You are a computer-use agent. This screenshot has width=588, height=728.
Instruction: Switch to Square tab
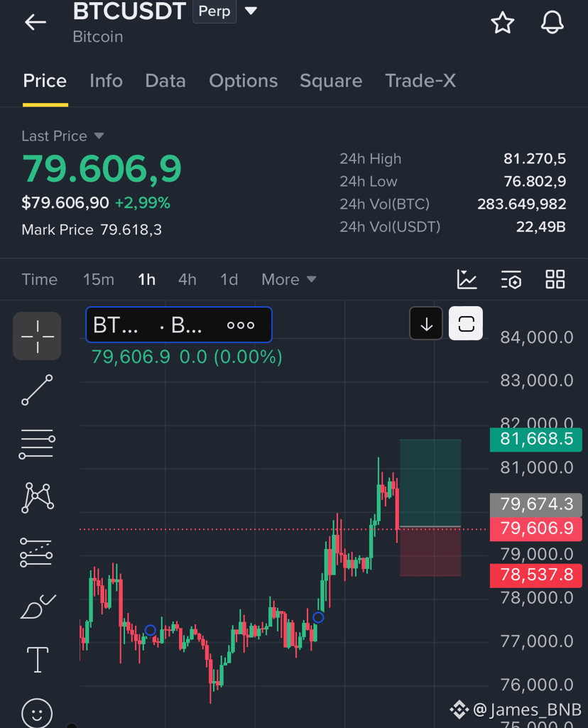tap(331, 81)
